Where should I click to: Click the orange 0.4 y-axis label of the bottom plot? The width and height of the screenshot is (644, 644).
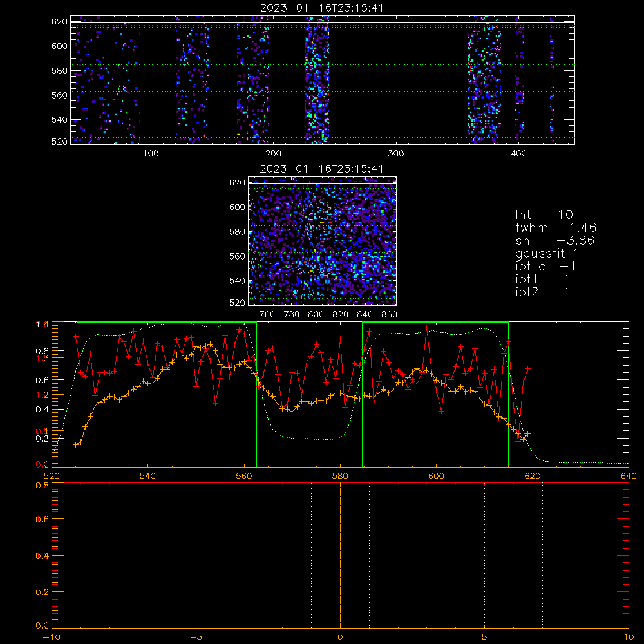point(43,556)
